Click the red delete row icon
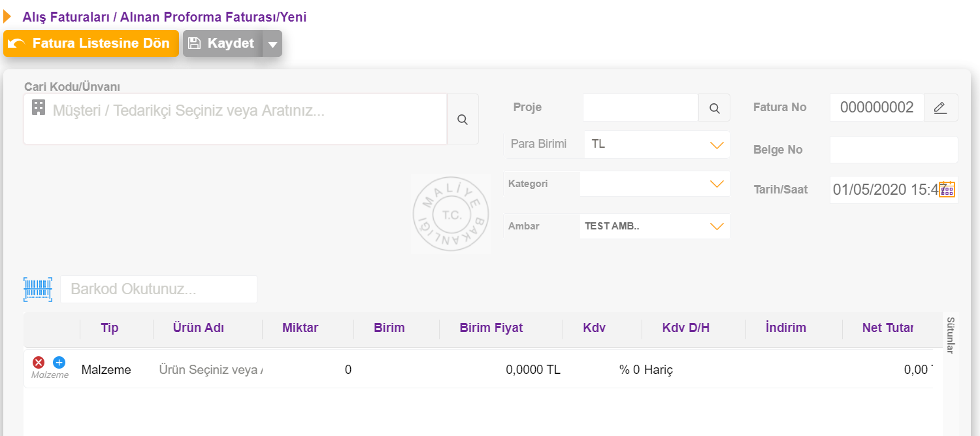The height and width of the screenshot is (436, 980). pos(39,362)
